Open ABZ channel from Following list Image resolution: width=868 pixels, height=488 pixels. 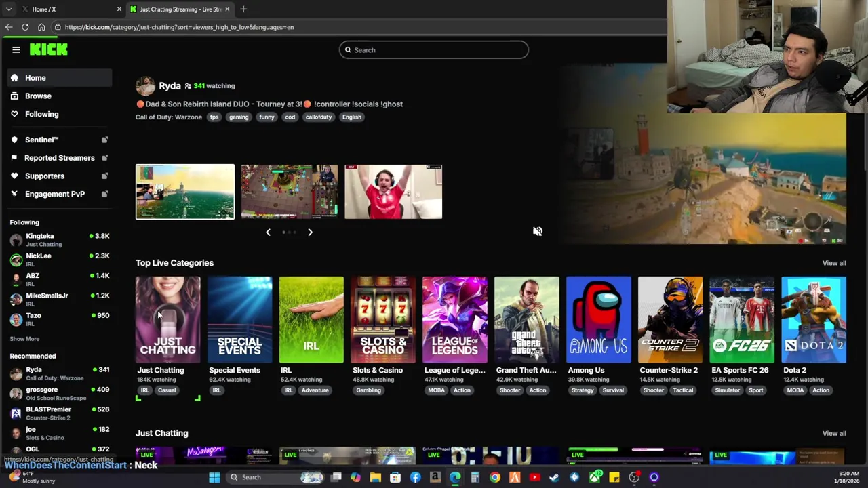(60, 279)
